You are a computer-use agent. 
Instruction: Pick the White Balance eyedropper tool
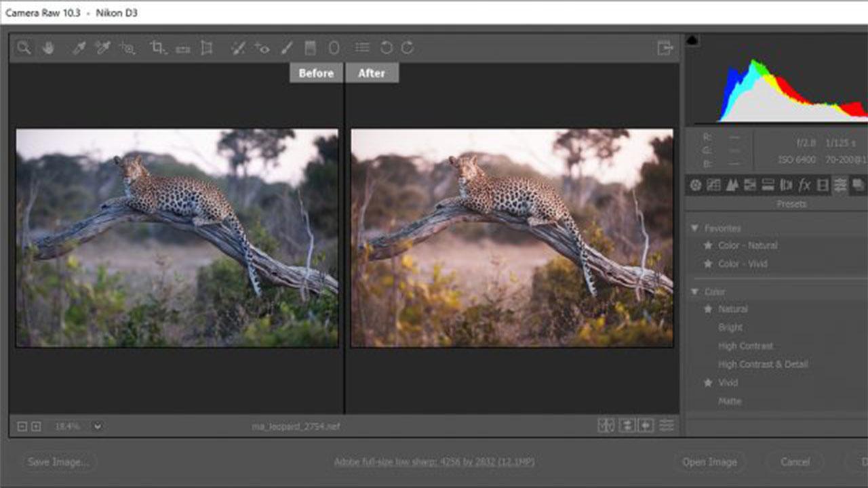click(x=79, y=48)
